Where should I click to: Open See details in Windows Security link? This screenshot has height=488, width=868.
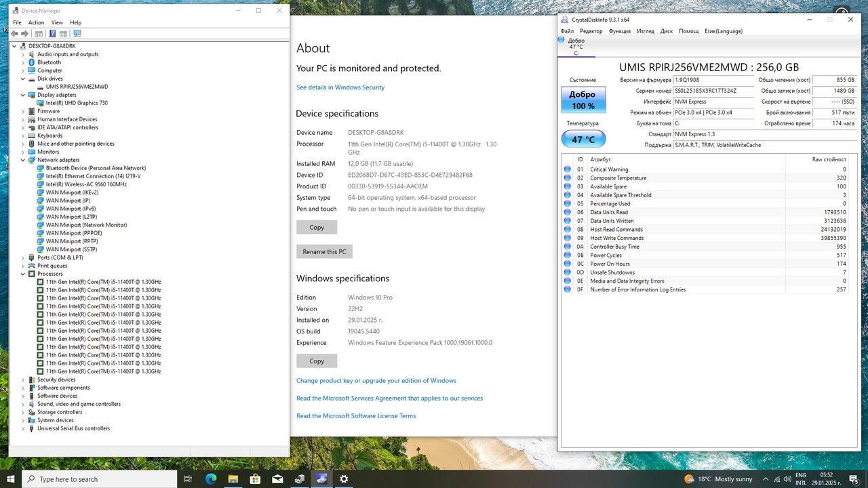coord(340,87)
